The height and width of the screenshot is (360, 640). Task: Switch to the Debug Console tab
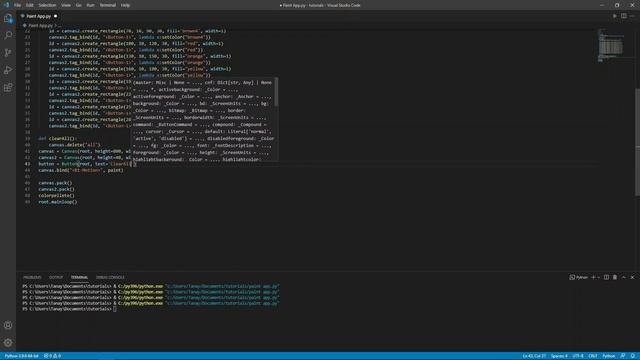(x=110, y=277)
